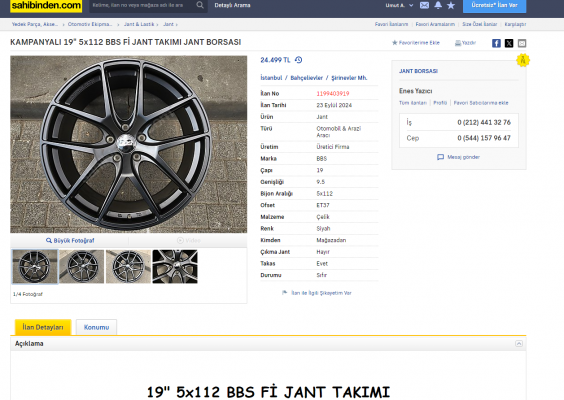The height and width of the screenshot is (400, 564).
Task: Share listing on Facebook icon
Action: point(496,43)
